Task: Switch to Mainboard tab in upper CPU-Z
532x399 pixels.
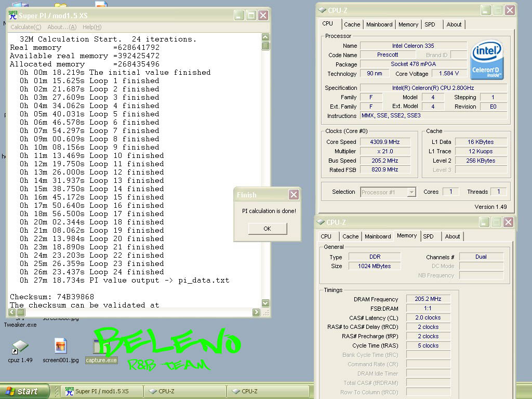Action: [379, 24]
